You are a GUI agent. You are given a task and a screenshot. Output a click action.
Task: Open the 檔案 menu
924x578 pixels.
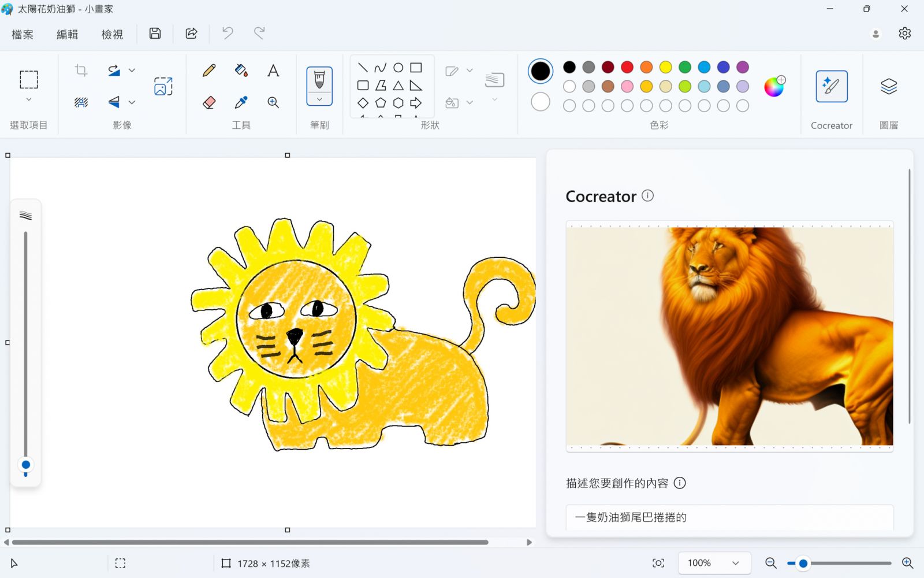[x=23, y=34]
